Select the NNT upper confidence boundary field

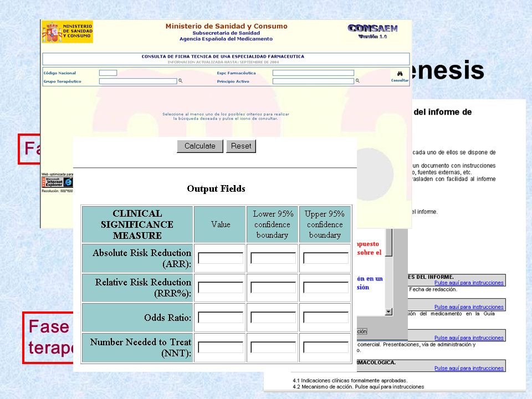click(x=326, y=347)
